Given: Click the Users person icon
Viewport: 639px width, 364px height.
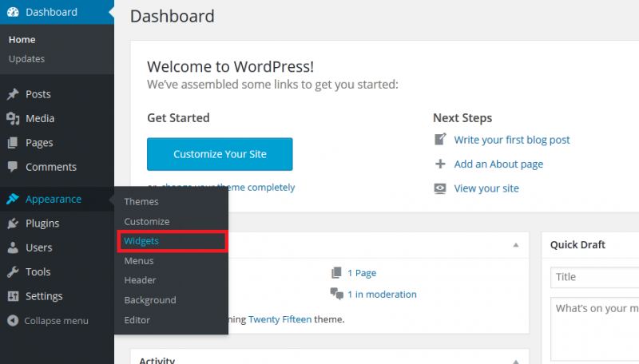Looking at the screenshot, I should pyautogui.click(x=13, y=247).
